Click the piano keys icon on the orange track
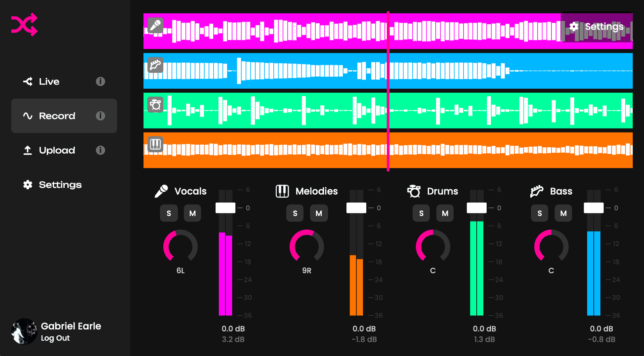Screen dimensions: 644x356 pyautogui.click(x=155, y=144)
